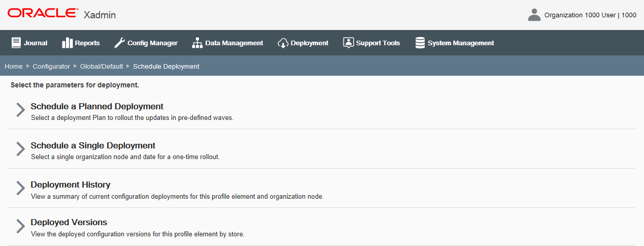The height and width of the screenshot is (246, 644).
Task: Click the Reports bar chart icon
Action: click(67, 43)
